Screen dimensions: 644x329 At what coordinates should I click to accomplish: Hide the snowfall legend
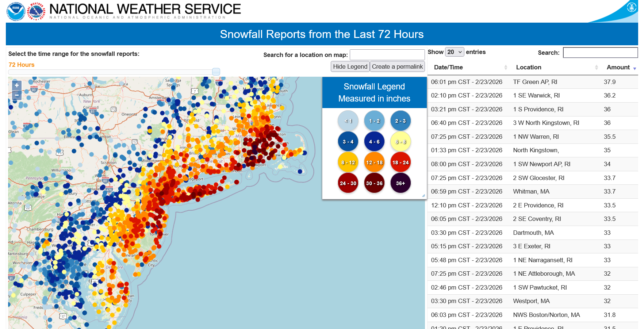pos(350,66)
